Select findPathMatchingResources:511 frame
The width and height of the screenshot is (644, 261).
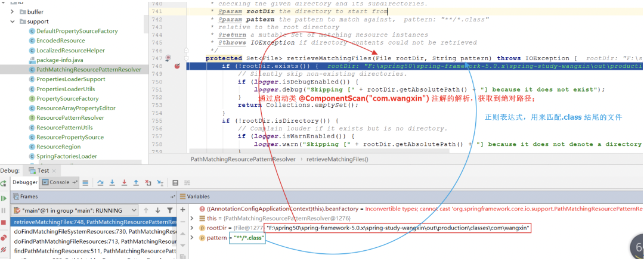point(93,250)
